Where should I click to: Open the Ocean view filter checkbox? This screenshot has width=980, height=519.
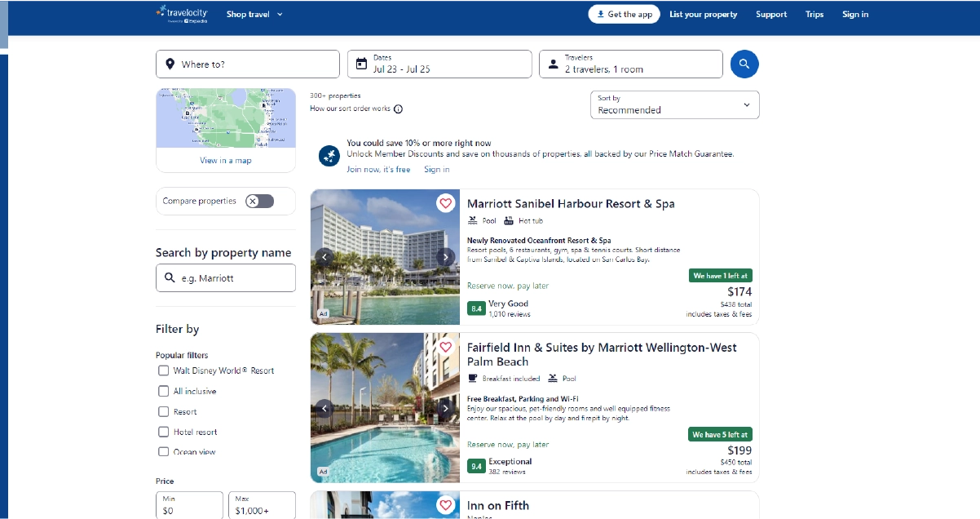click(163, 451)
